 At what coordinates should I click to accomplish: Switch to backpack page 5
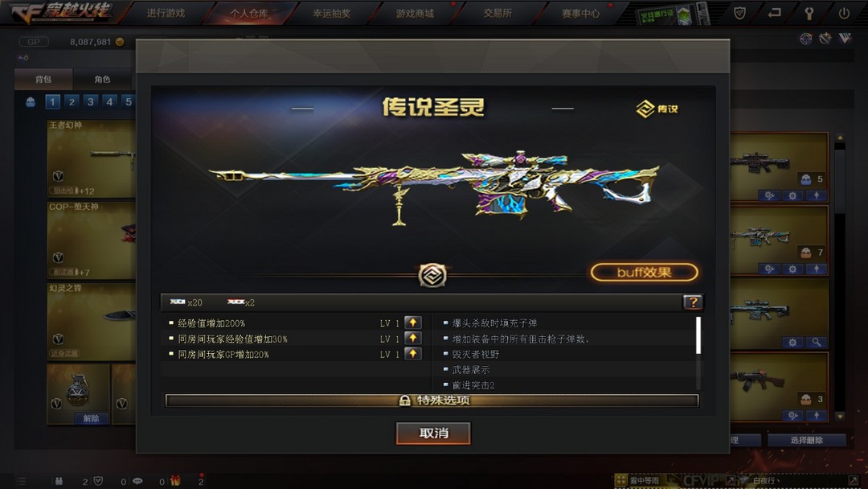(129, 101)
